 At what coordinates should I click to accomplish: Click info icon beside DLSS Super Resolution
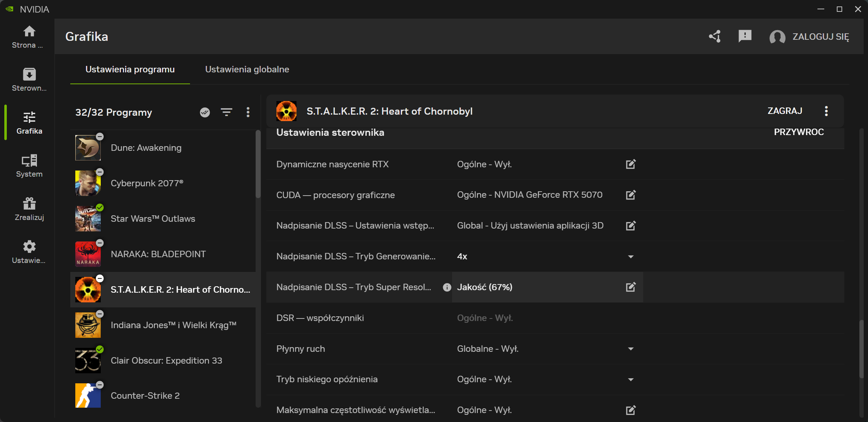(447, 287)
